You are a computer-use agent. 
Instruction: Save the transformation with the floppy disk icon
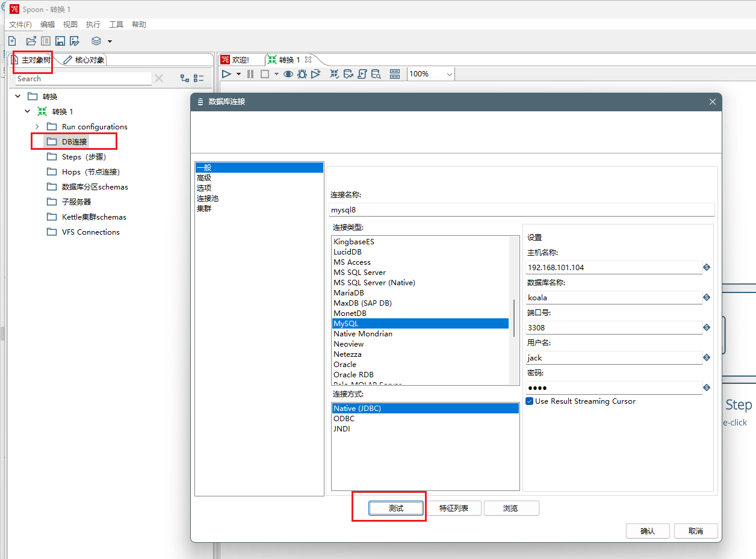coord(60,41)
